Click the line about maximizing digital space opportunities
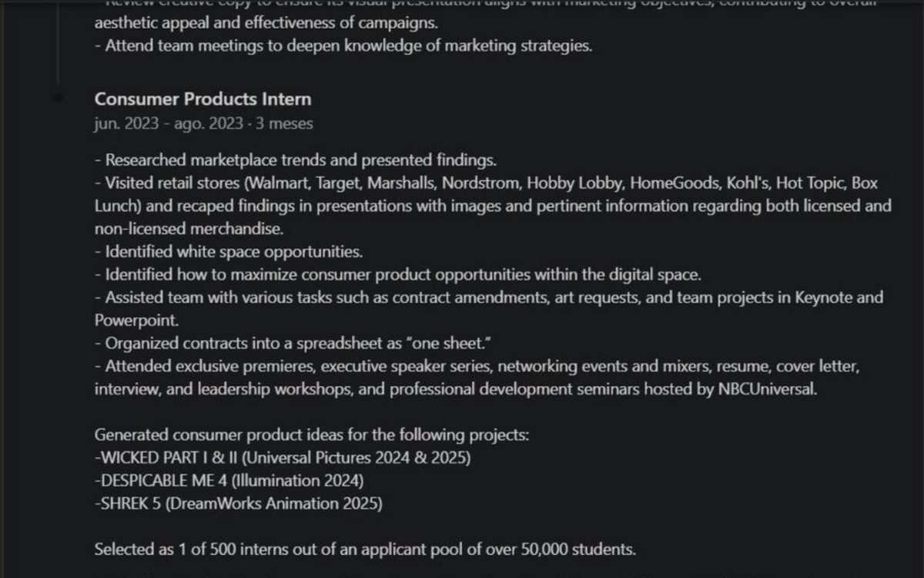The width and height of the screenshot is (924, 578). click(397, 274)
